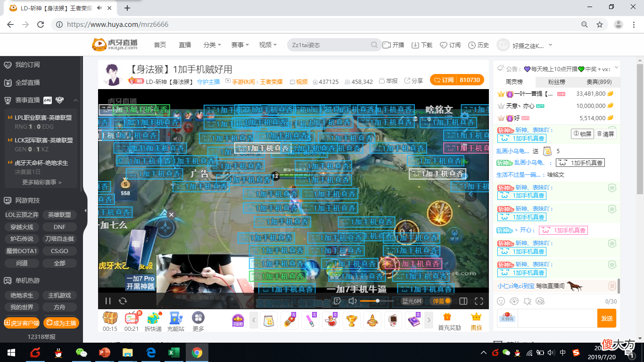Collapse the left sidebar handle arrow
Viewport: 644px width, 362px height.
coord(85,210)
